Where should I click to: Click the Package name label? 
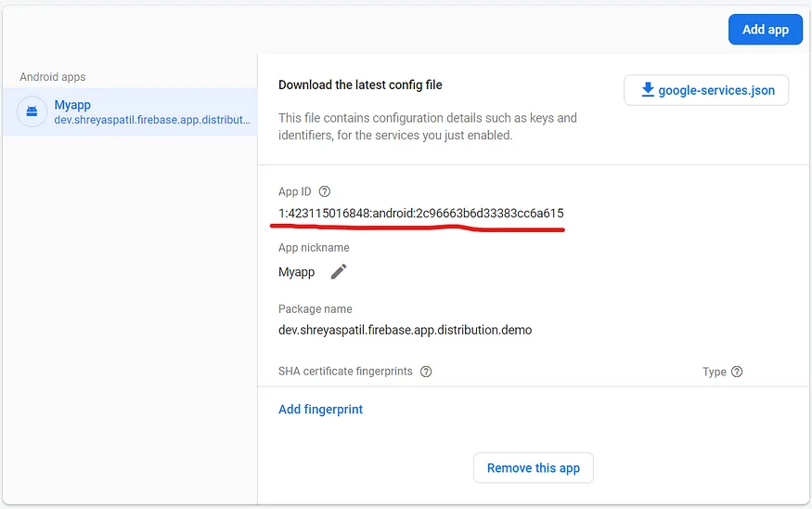[316, 309]
